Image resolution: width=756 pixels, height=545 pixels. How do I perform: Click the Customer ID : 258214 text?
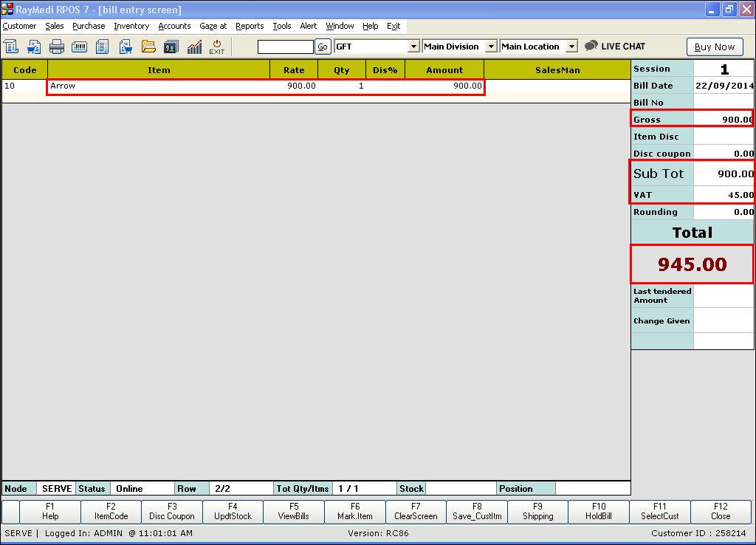pyautogui.click(x=698, y=533)
